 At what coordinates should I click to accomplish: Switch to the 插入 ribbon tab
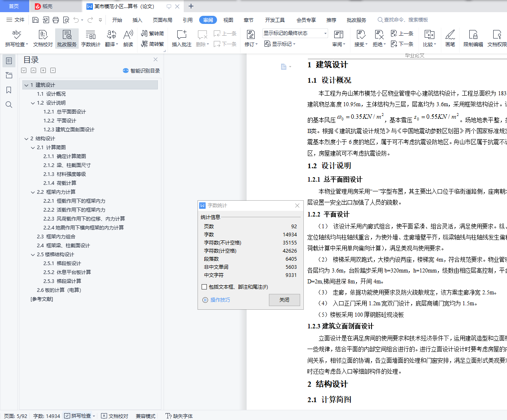point(137,20)
